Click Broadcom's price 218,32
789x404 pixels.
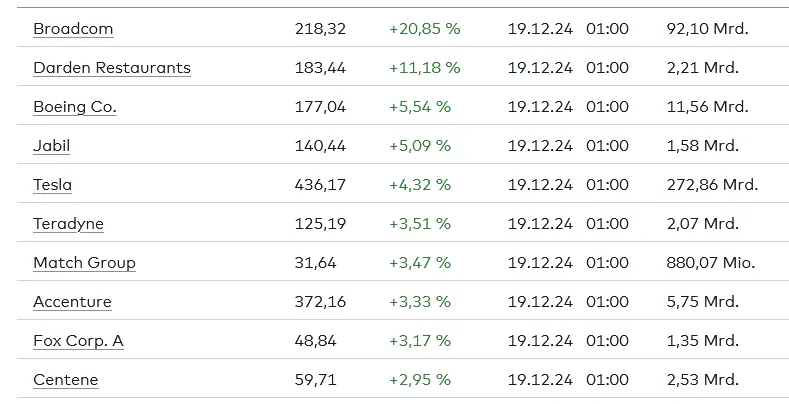point(320,29)
